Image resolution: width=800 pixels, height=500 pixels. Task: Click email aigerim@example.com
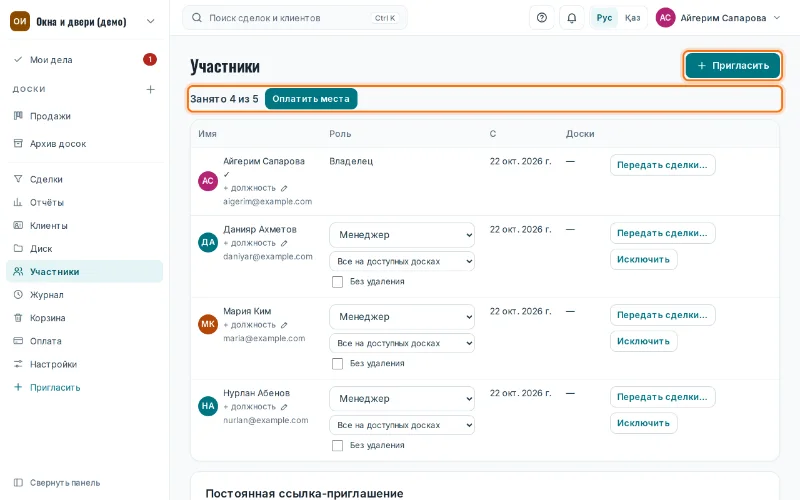click(267, 202)
